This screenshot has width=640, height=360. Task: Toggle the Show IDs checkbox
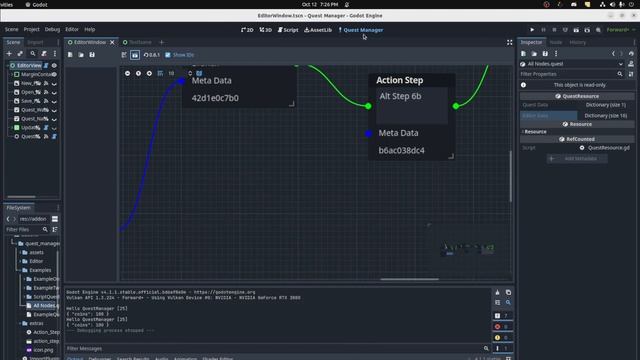pyautogui.click(x=180, y=55)
